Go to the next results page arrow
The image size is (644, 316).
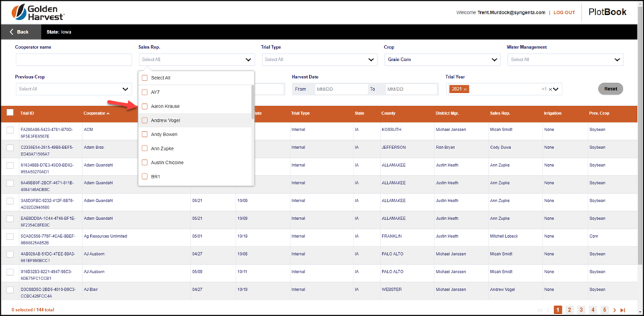point(615,310)
